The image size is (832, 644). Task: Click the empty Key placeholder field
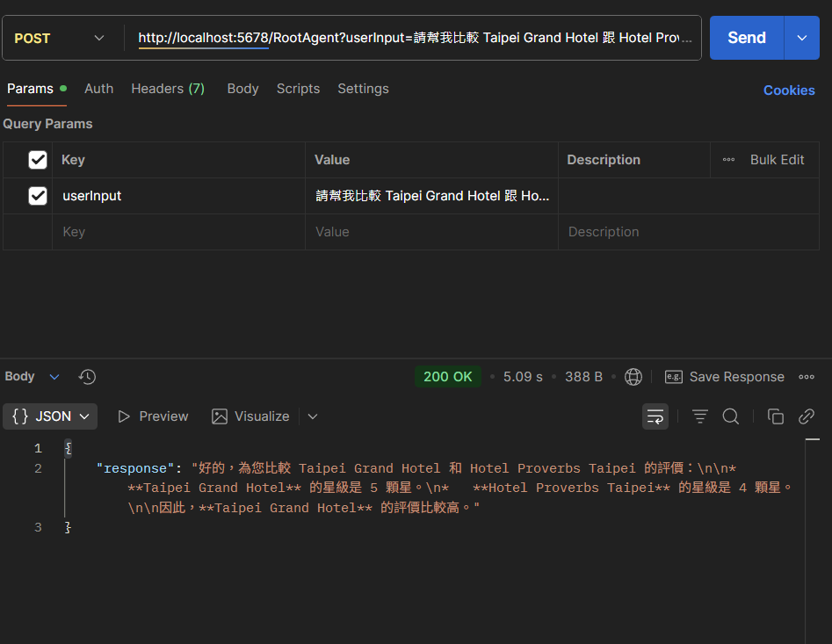tap(178, 232)
